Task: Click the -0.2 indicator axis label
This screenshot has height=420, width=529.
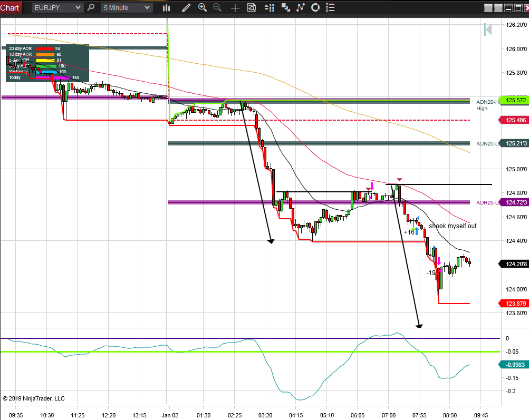Action: 511,390
